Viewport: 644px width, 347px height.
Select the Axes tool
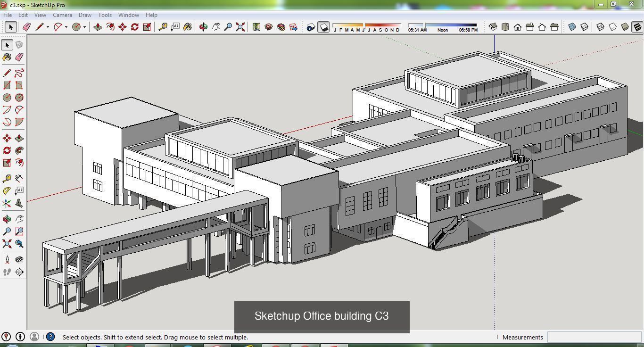(x=7, y=203)
